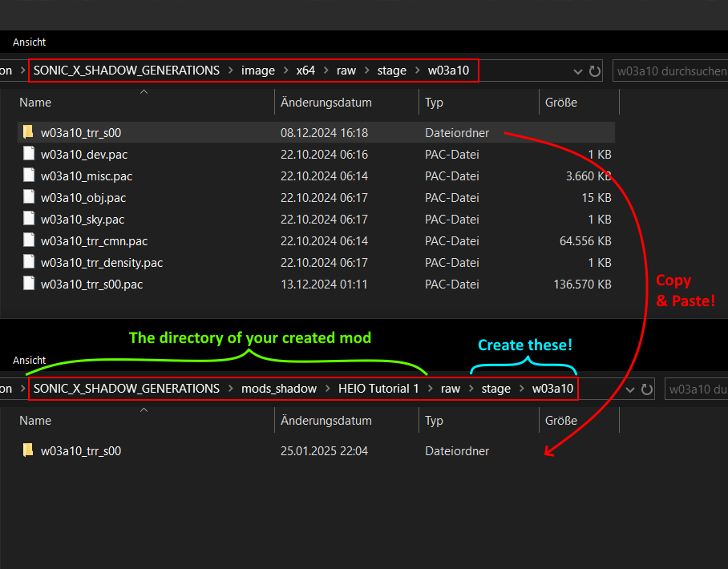Click the image breadcrumb segment
Image resolution: width=728 pixels, height=569 pixels.
click(258, 71)
